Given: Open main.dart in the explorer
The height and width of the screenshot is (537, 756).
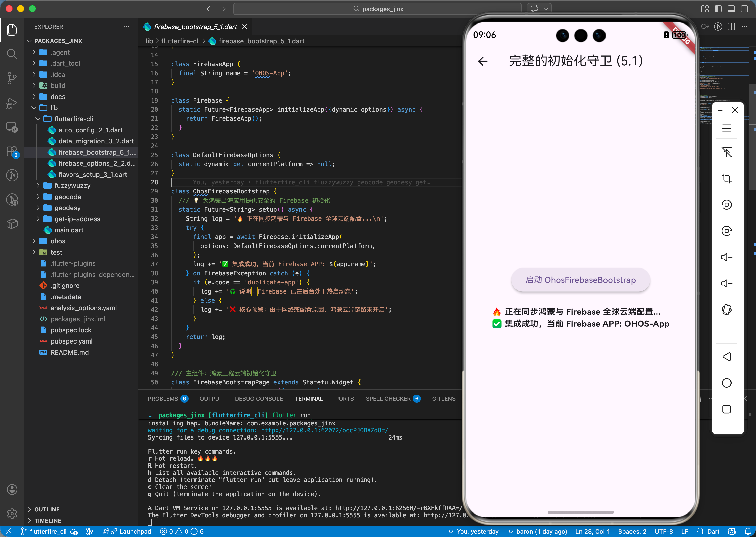Looking at the screenshot, I should tap(69, 230).
